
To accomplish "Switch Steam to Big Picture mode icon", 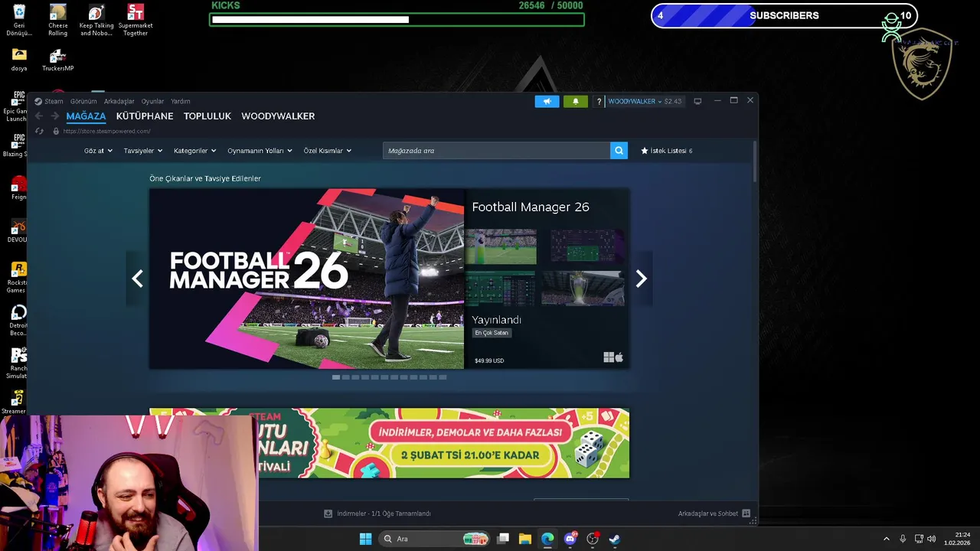I will click(x=697, y=101).
